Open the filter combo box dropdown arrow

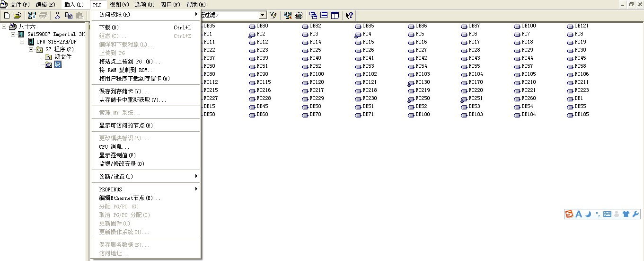[263, 15]
